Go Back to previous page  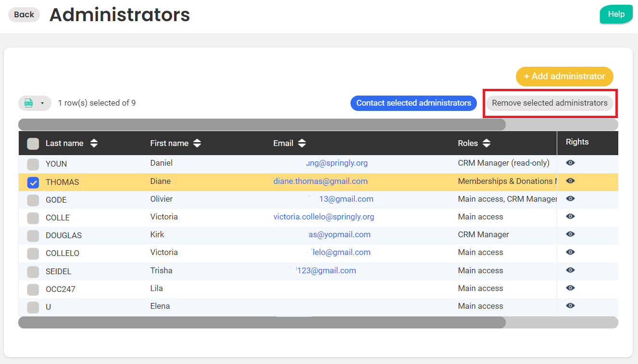click(24, 14)
